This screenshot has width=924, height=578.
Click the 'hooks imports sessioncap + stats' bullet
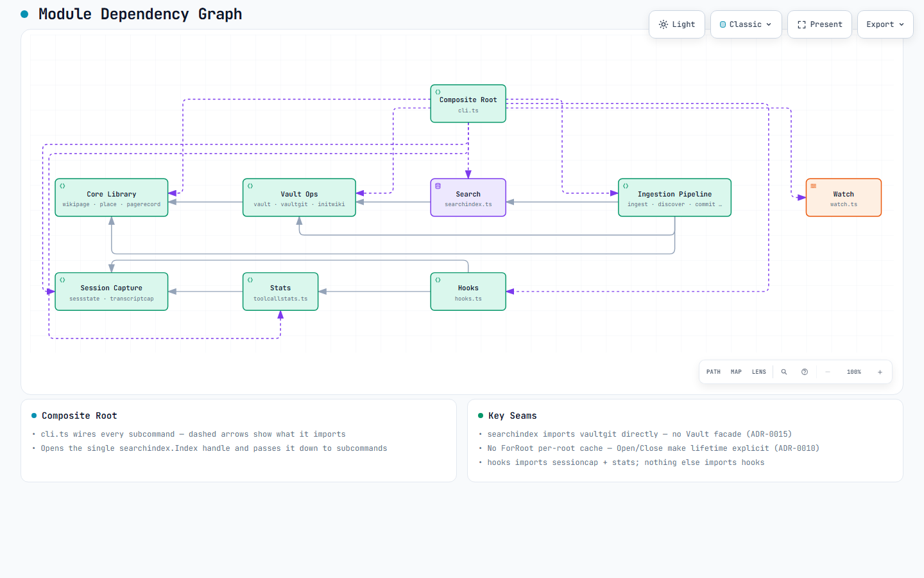[x=626, y=462]
